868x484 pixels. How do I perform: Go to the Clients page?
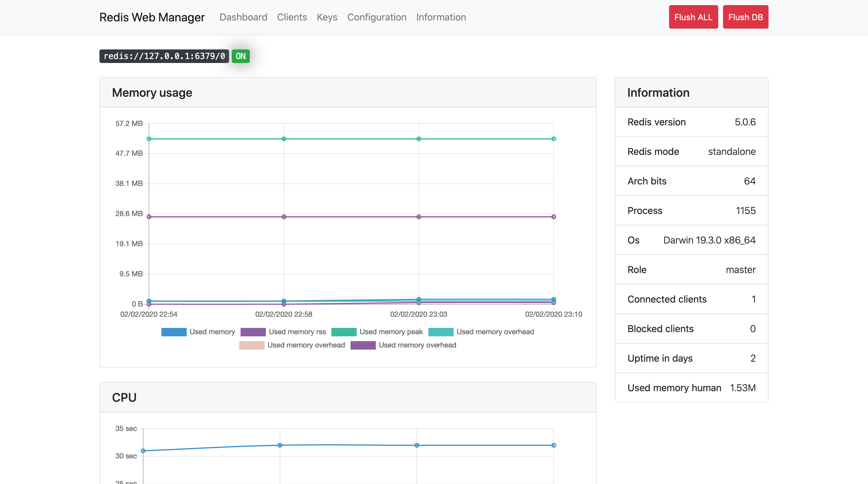click(x=291, y=17)
